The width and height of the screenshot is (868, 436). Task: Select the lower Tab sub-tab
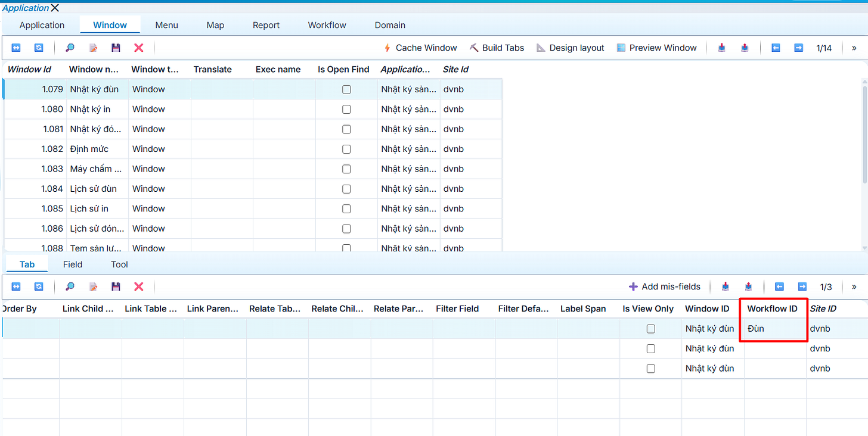27,264
